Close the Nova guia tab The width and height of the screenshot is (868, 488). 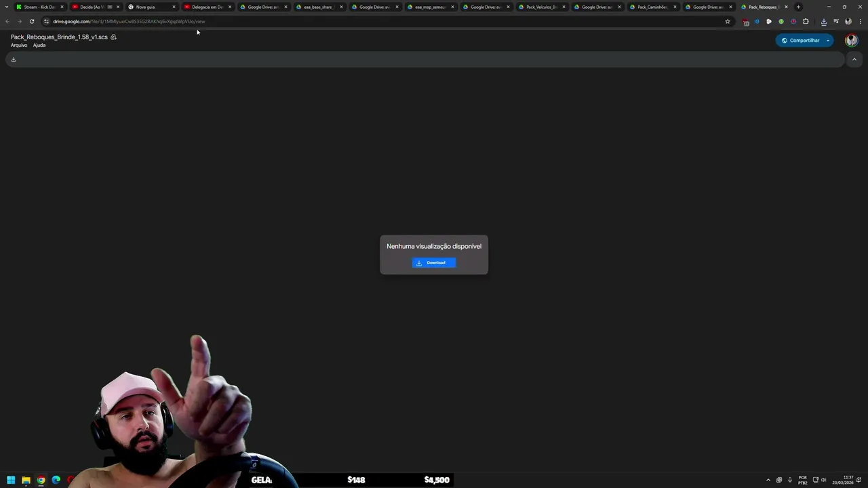(174, 7)
